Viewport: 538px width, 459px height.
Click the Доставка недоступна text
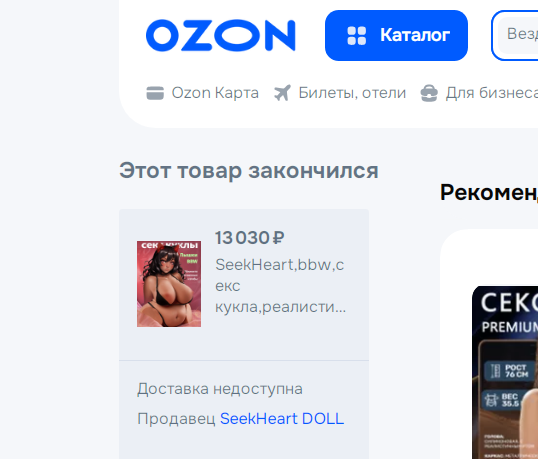(220, 389)
